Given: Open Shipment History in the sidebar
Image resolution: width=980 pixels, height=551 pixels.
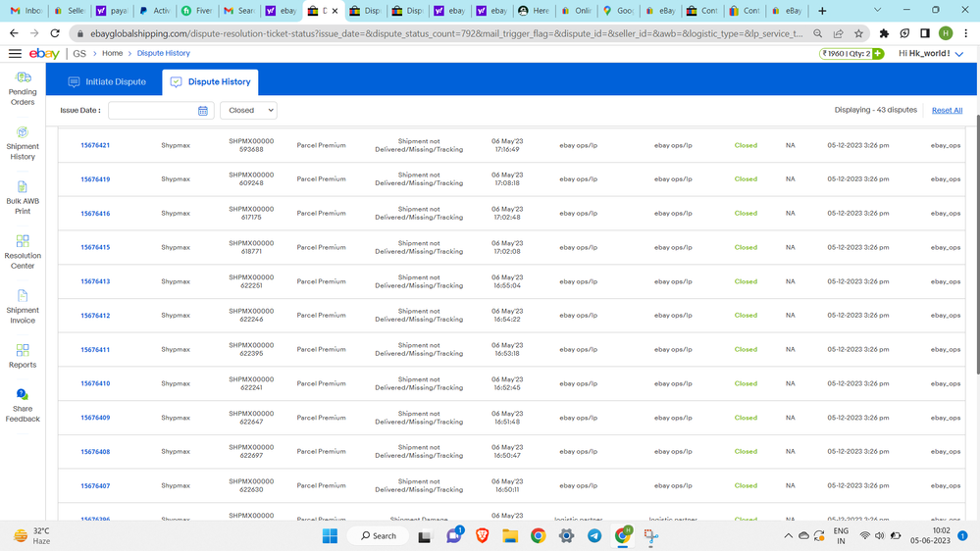Looking at the screenshot, I should click(x=23, y=143).
